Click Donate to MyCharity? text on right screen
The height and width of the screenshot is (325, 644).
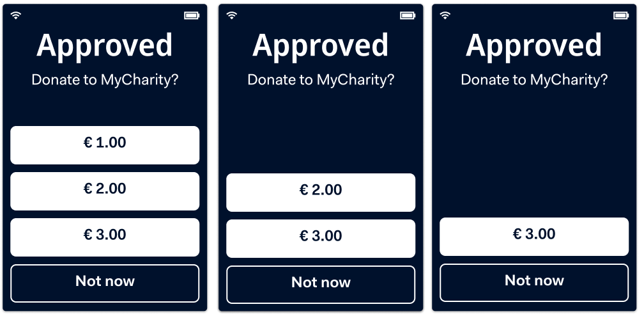(x=534, y=80)
